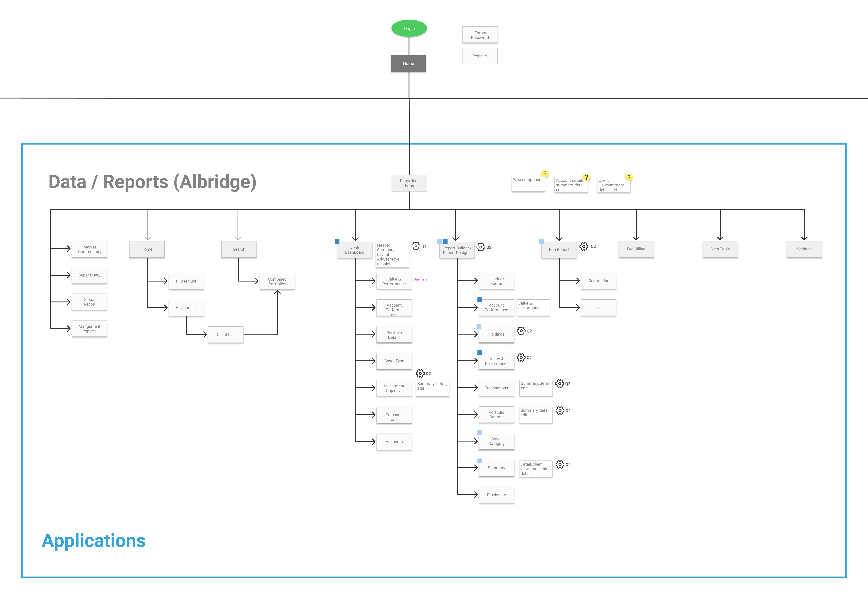The image size is (868, 598).
Task: Click the gear icon beside the Portfolio Returns summary note
Action: [560, 410]
